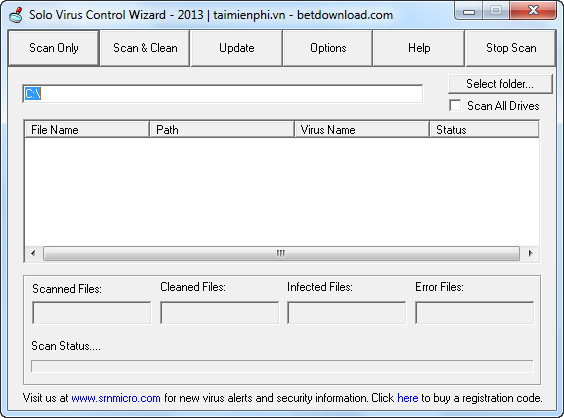Click the left scroll arrow of results list
The height and width of the screenshot is (418, 564).
(x=33, y=253)
